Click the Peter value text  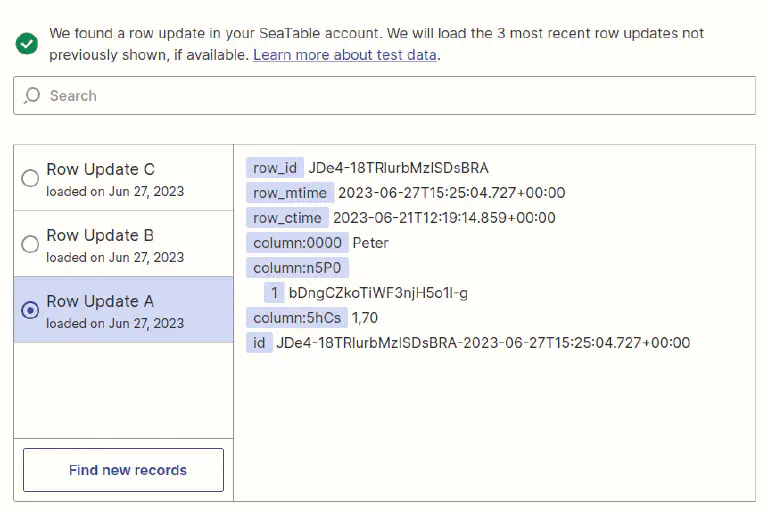coord(370,243)
